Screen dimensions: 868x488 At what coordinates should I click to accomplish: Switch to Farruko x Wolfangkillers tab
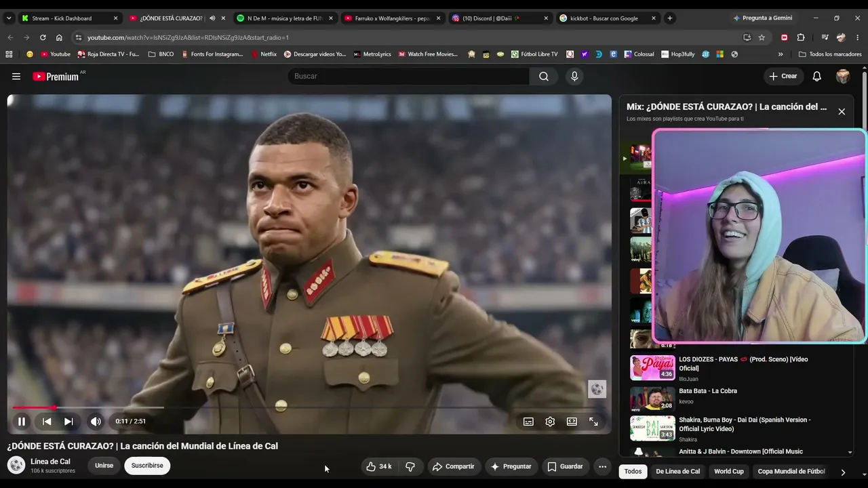[x=393, y=18]
